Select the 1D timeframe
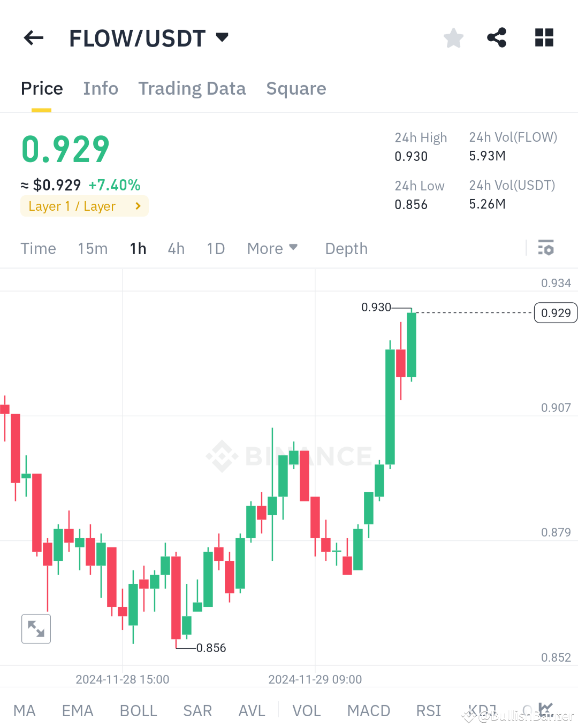 216,248
